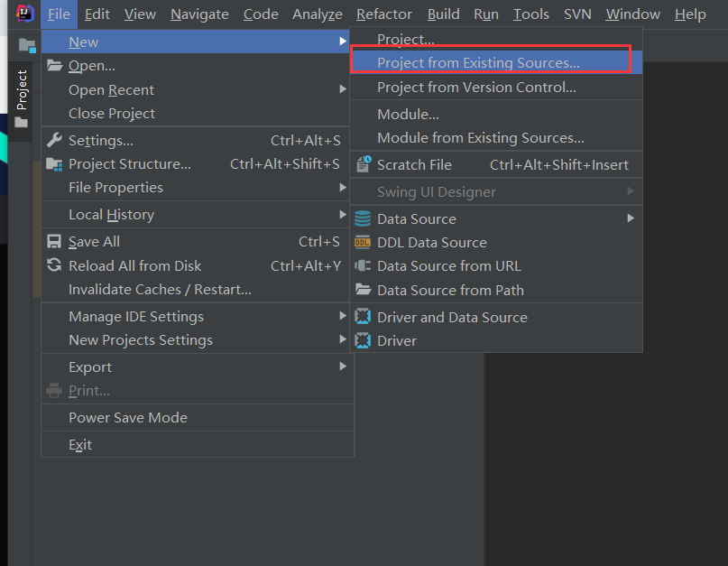The height and width of the screenshot is (566, 728).
Task: Click the Data Source database icon
Action: pyautogui.click(x=363, y=218)
